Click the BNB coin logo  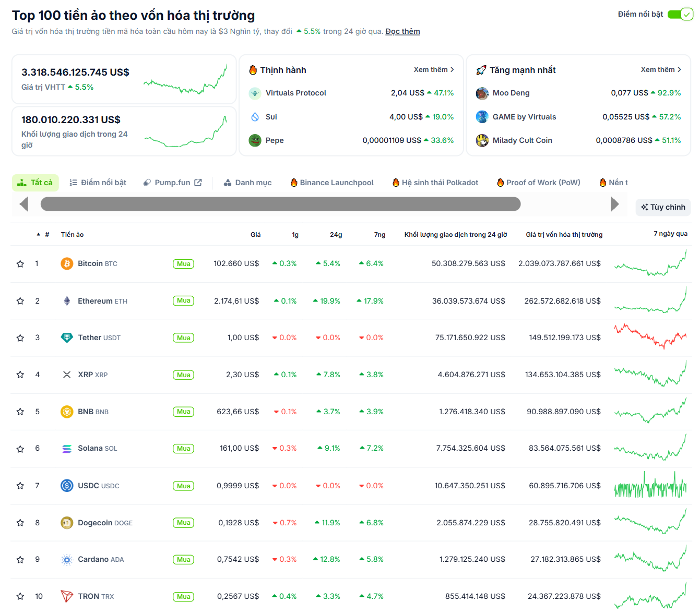coord(67,412)
